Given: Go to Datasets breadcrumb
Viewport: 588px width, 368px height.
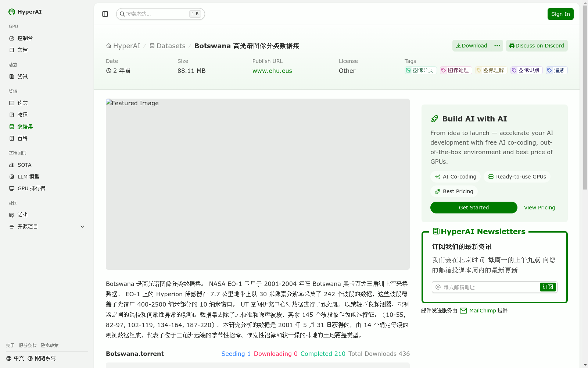Looking at the screenshot, I should pyautogui.click(x=167, y=46).
